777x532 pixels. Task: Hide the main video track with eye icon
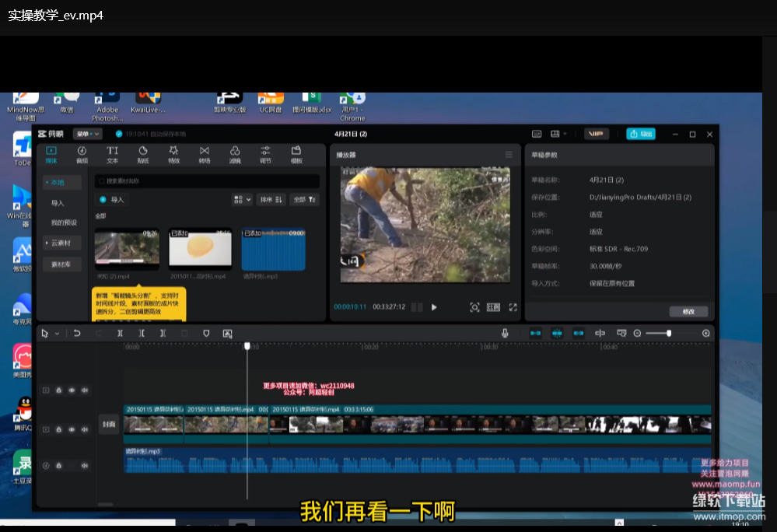pyautogui.click(x=72, y=429)
